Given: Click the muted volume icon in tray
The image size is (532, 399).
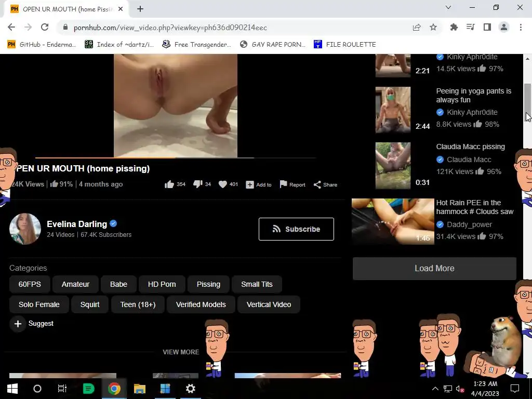Looking at the screenshot, I should coord(460,389).
